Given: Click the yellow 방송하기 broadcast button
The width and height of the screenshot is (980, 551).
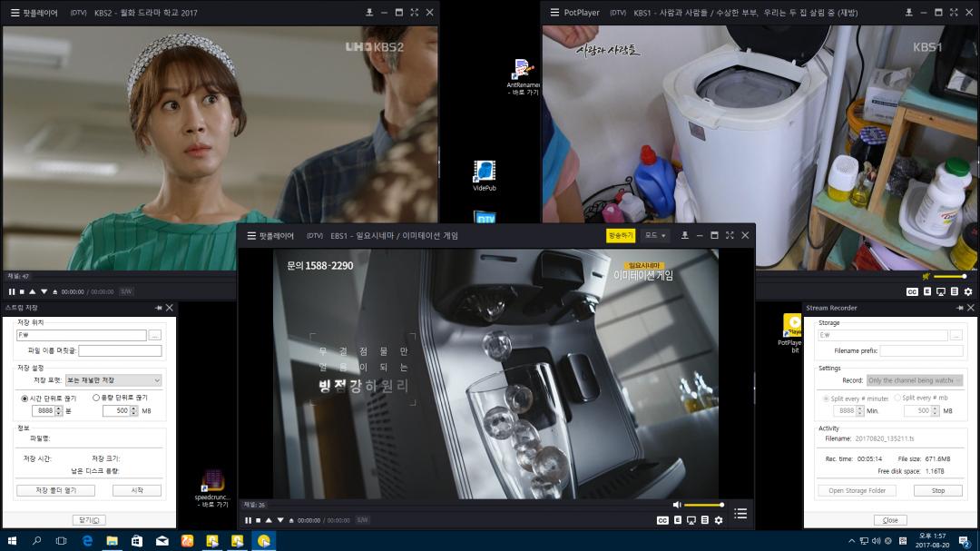Looking at the screenshot, I should click(x=621, y=235).
